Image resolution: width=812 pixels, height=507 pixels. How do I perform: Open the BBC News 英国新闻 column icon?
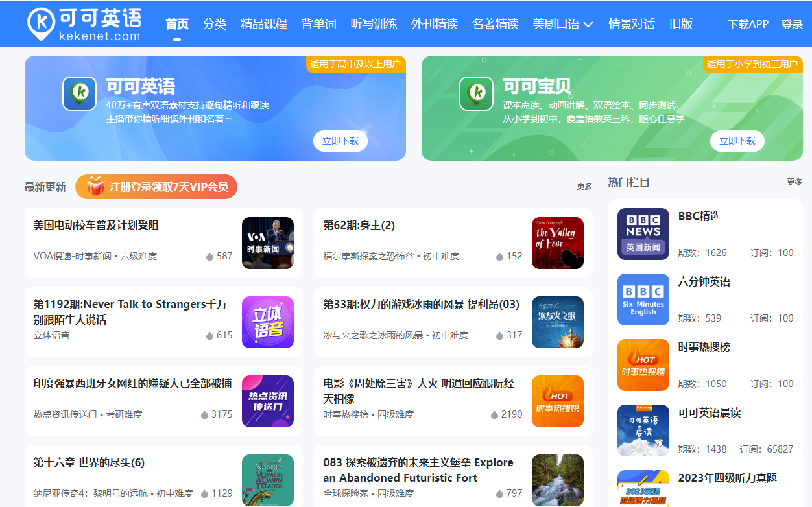click(643, 234)
